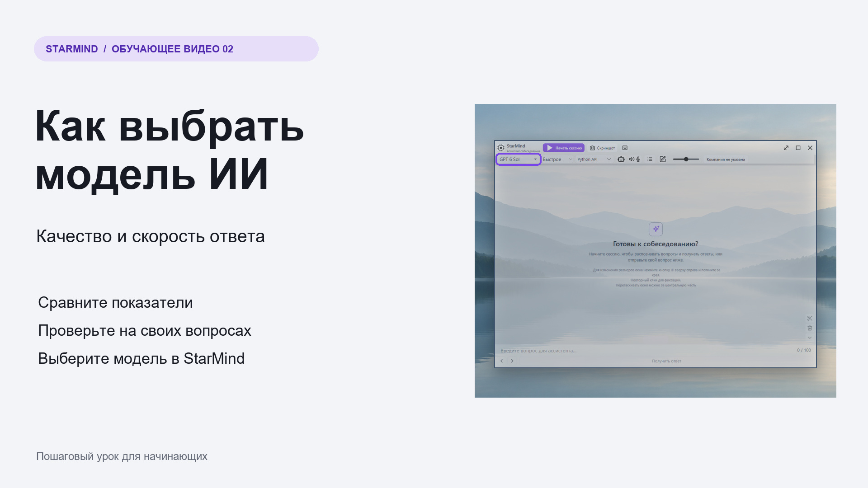868x488 pixels.
Task: Click the robot assistant icon
Action: point(621,159)
